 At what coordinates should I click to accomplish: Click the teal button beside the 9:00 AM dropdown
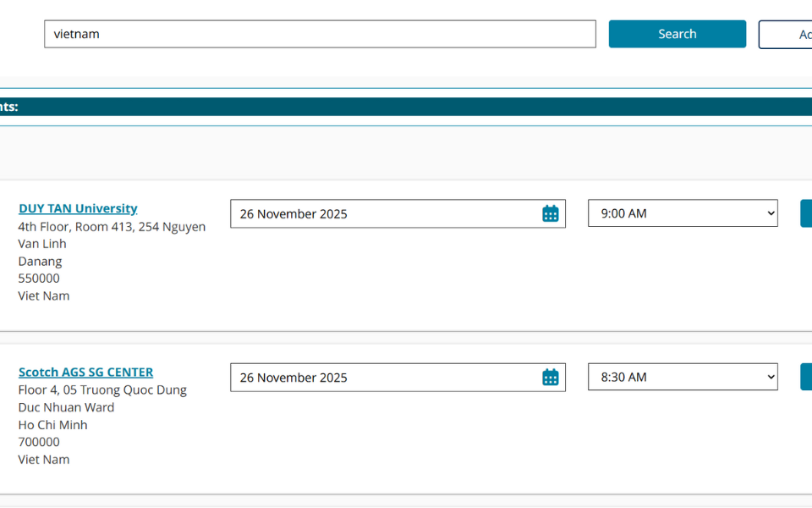point(806,213)
